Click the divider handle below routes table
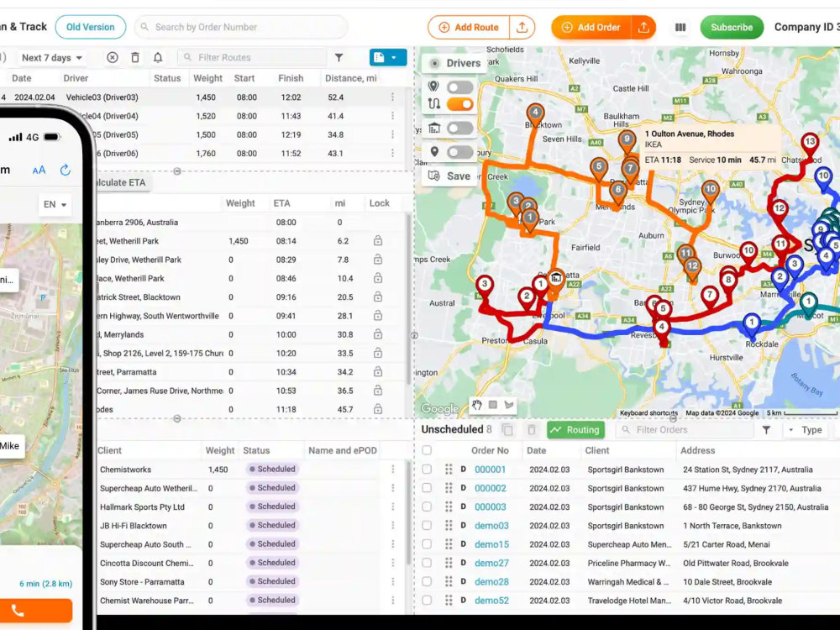The width and height of the screenshot is (840, 630). point(176,171)
